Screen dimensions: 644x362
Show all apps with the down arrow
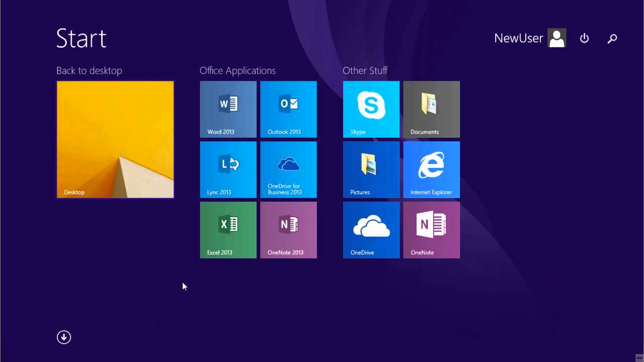[x=64, y=337]
